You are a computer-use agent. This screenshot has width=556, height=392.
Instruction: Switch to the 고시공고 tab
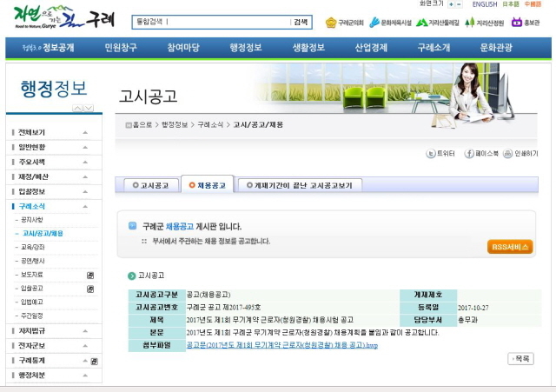[x=152, y=185]
